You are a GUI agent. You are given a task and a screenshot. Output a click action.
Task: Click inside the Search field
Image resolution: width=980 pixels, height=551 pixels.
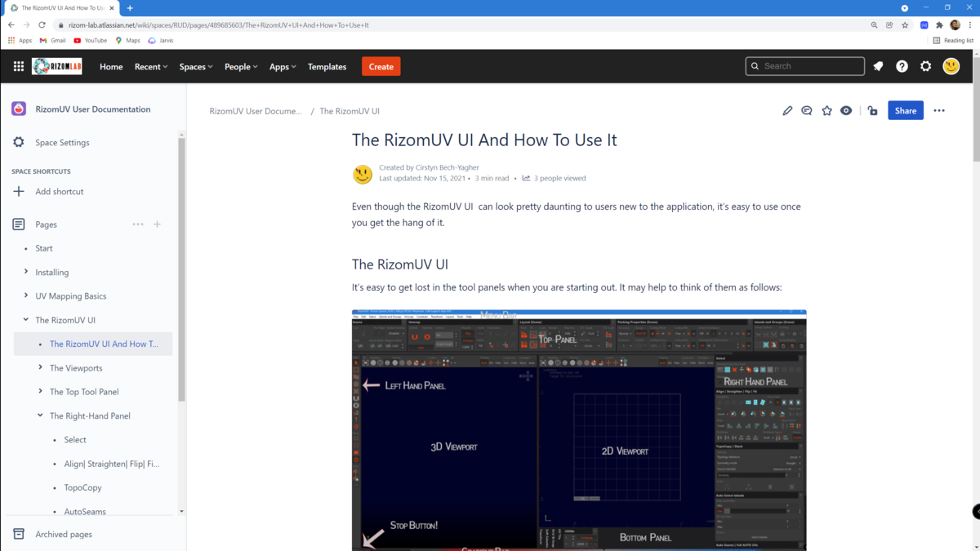click(804, 66)
